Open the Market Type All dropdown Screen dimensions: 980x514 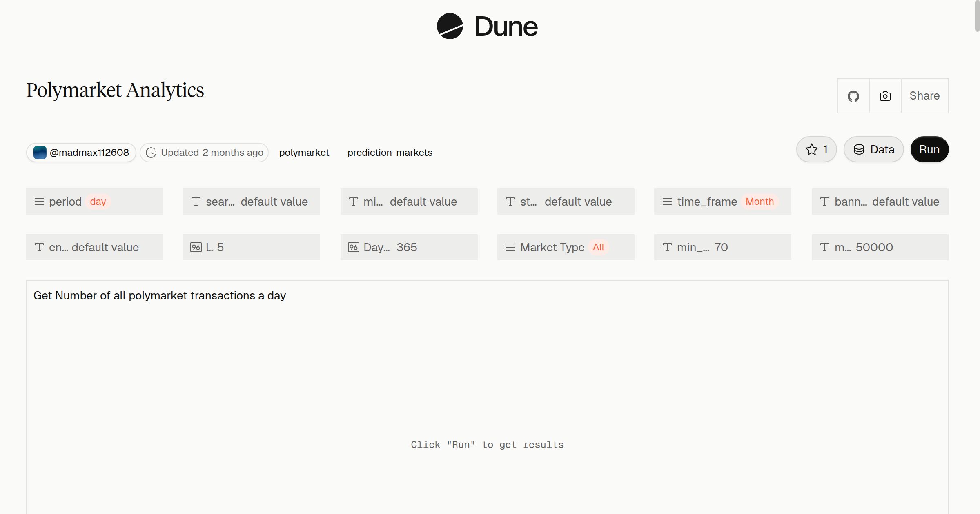coord(566,247)
